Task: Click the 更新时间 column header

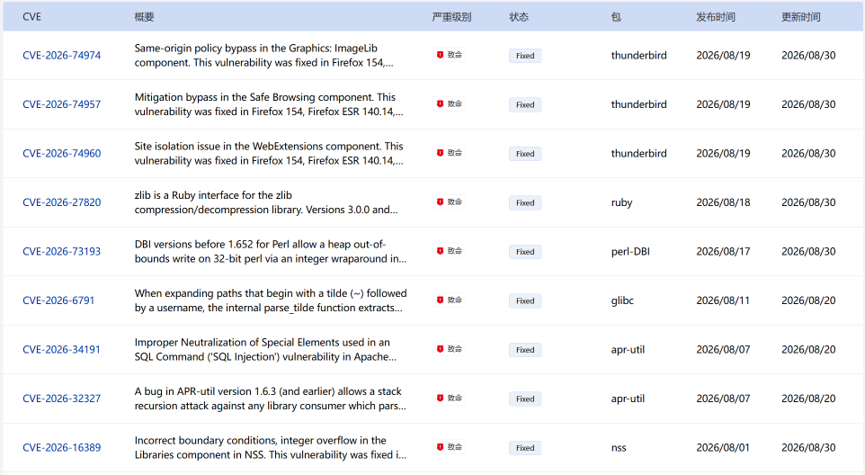Action: [800, 17]
